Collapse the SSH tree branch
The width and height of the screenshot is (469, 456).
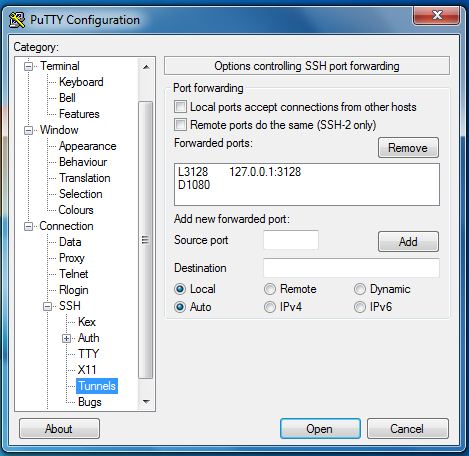coord(47,306)
